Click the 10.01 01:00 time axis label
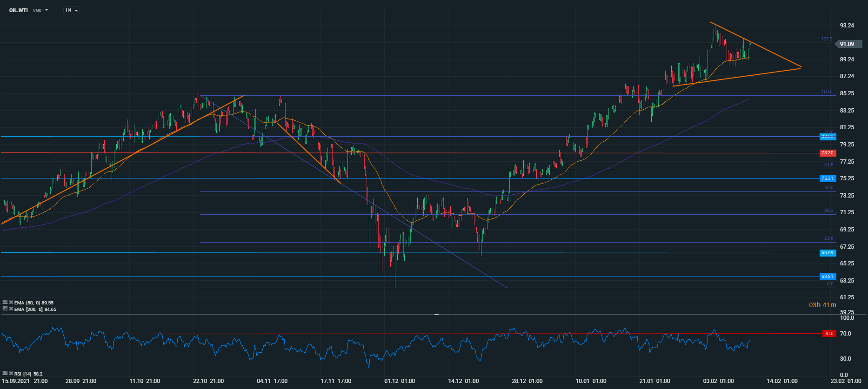The width and height of the screenshot is (868, 389). click(591, 381)
